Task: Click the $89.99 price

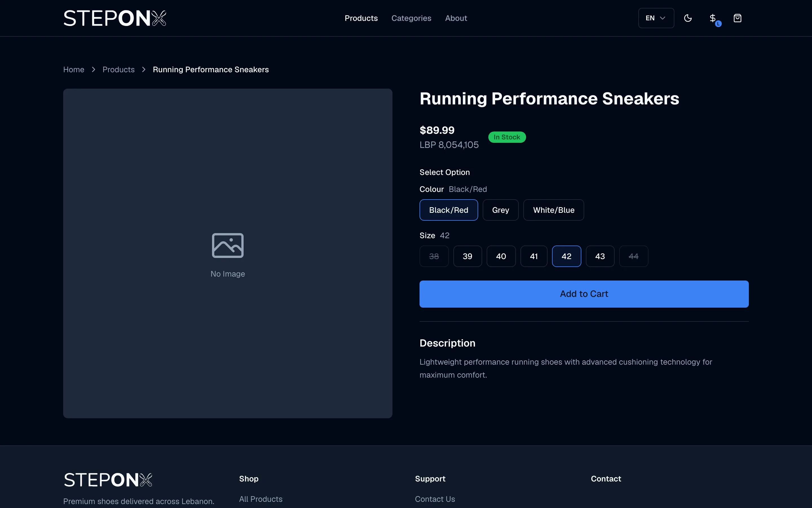Action: [437, 130]
